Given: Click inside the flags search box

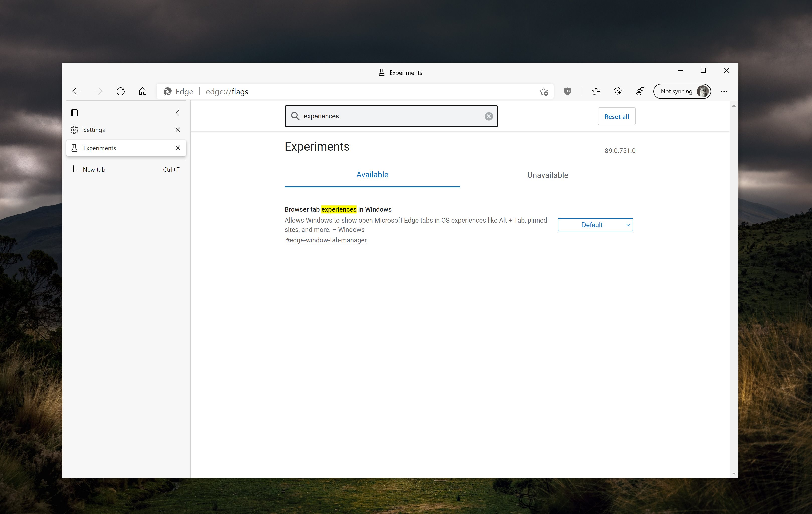Looking at the screenshot, I should click(x=391, y=116).
